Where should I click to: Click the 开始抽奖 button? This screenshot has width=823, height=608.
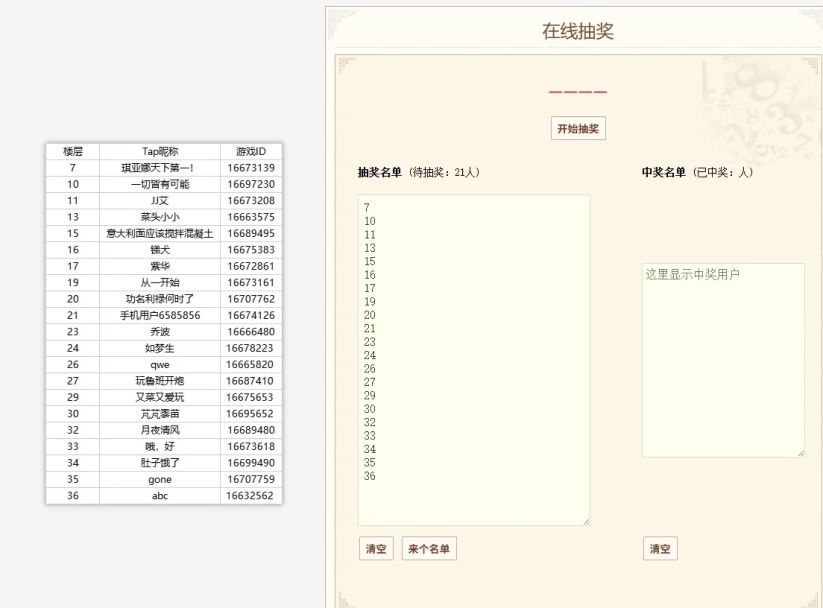578,129
